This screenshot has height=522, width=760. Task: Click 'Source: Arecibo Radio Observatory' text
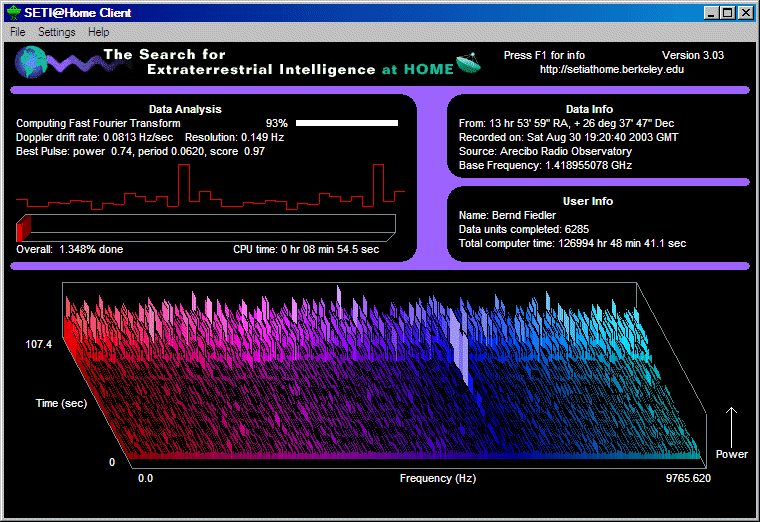[545, 152]
